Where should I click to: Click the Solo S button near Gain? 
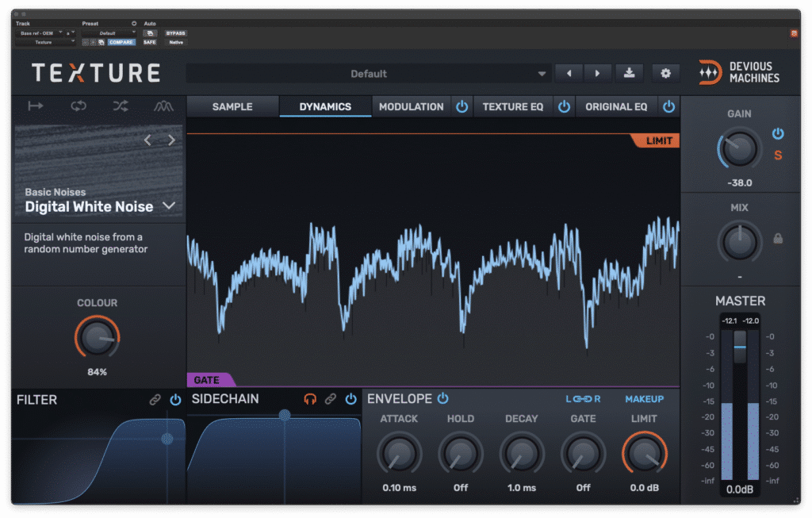778,155
